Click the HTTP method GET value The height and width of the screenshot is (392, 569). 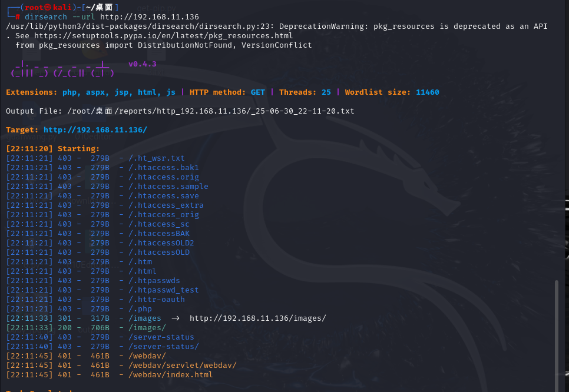[x=257, y=92]
